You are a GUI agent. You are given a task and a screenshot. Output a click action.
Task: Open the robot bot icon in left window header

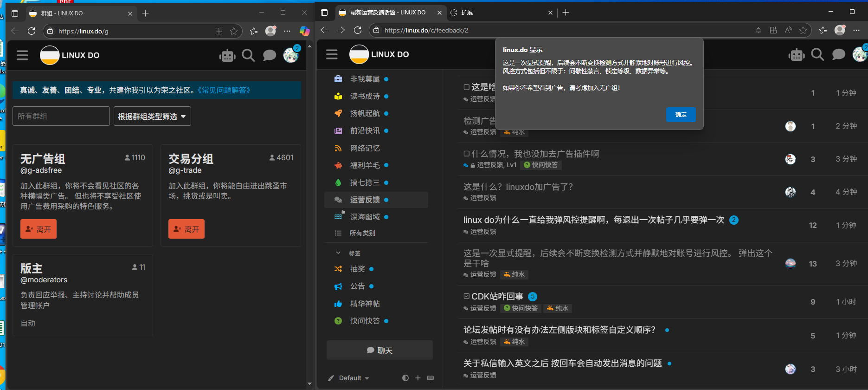click(227, 56)
